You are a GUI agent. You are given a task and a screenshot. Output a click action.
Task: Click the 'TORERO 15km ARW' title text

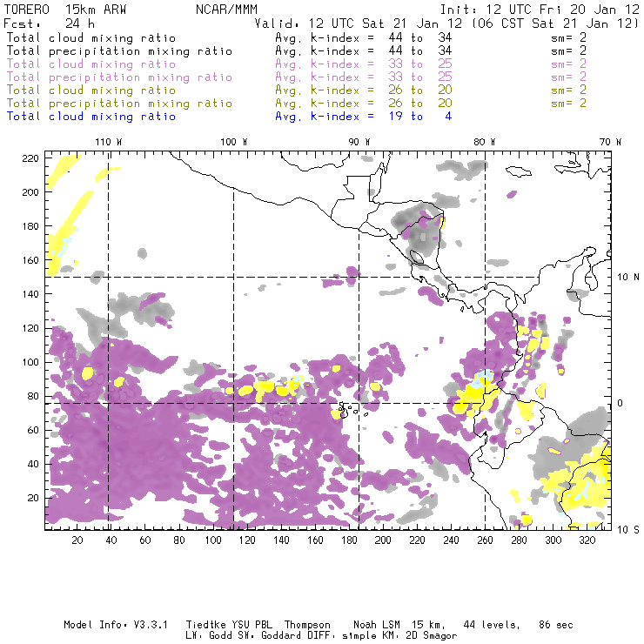click(65, 10)
